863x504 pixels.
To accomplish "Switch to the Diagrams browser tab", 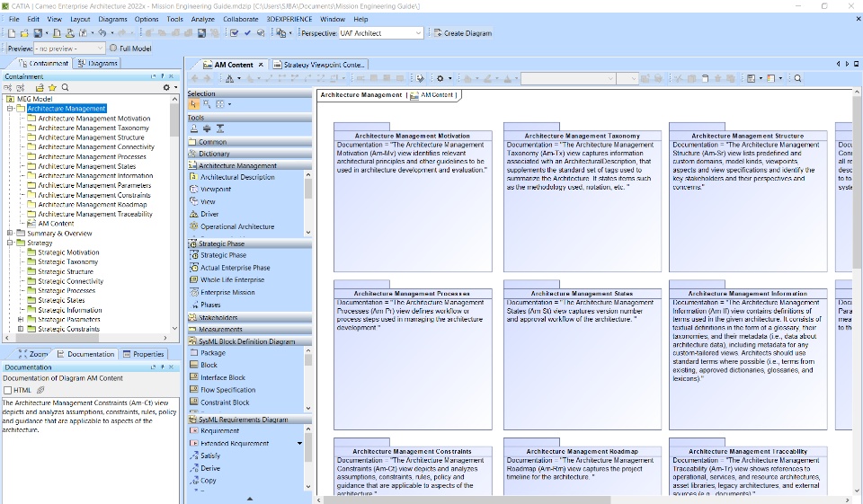I will (x=97, y=63).
